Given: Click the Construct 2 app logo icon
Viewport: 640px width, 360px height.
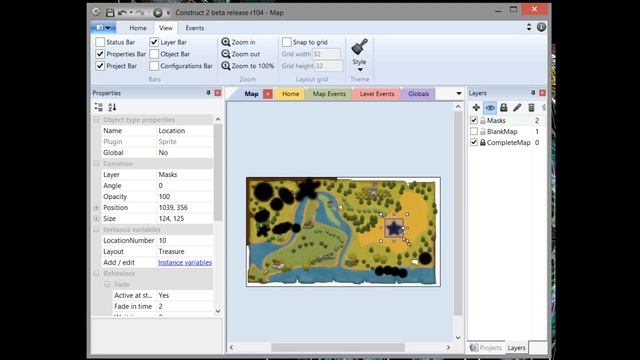Looking at the screenshot, I should [x=96, y=12].
